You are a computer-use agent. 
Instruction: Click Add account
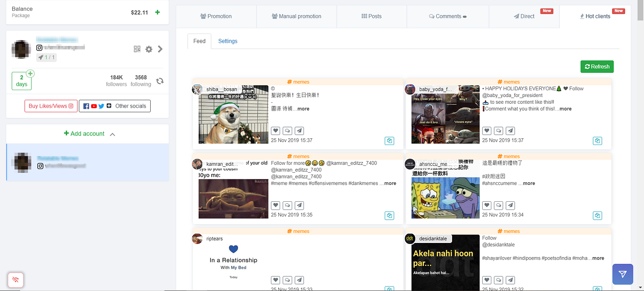pos(84,134)
